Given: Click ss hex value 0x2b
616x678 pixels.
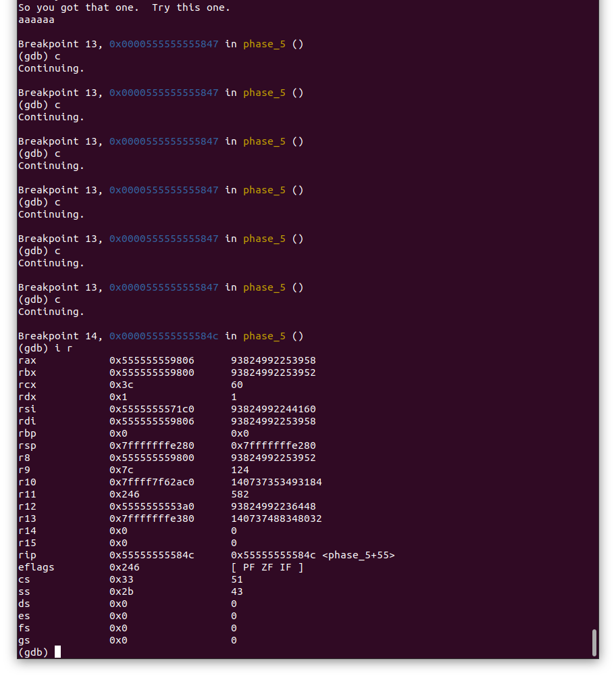Looking at the screenshot, I should point(122,591).
